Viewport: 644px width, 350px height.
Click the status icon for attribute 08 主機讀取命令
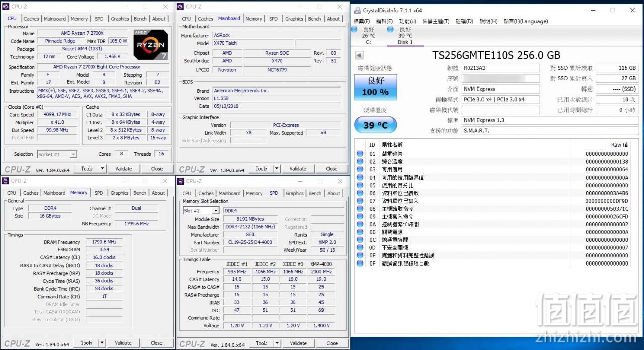[360, 209]
